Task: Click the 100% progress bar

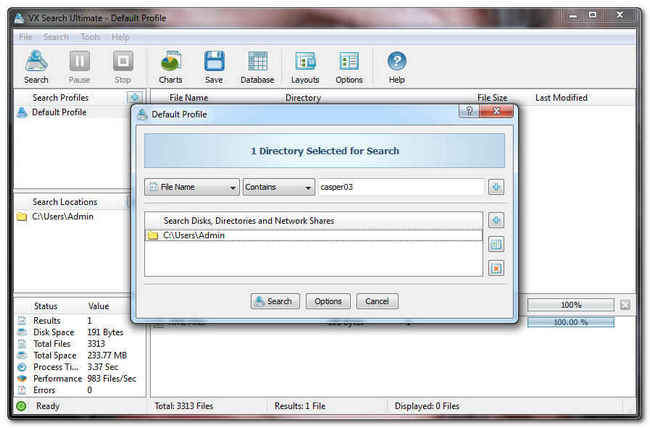Action: [x=571, y=305]
